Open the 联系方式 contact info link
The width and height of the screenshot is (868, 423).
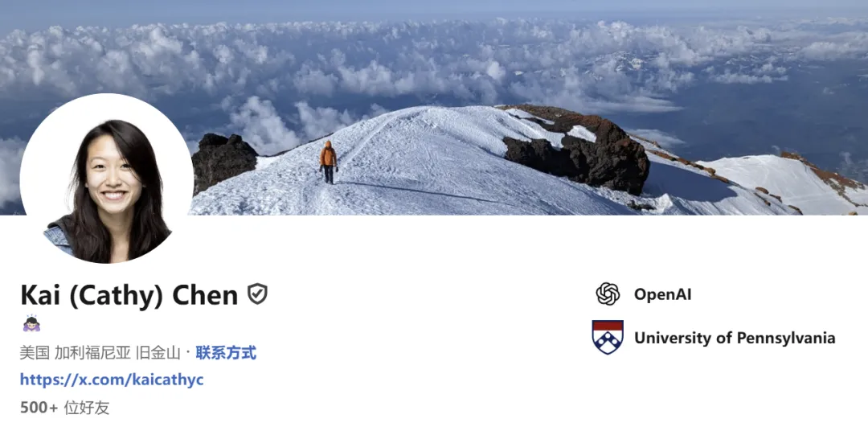(226, 353)
